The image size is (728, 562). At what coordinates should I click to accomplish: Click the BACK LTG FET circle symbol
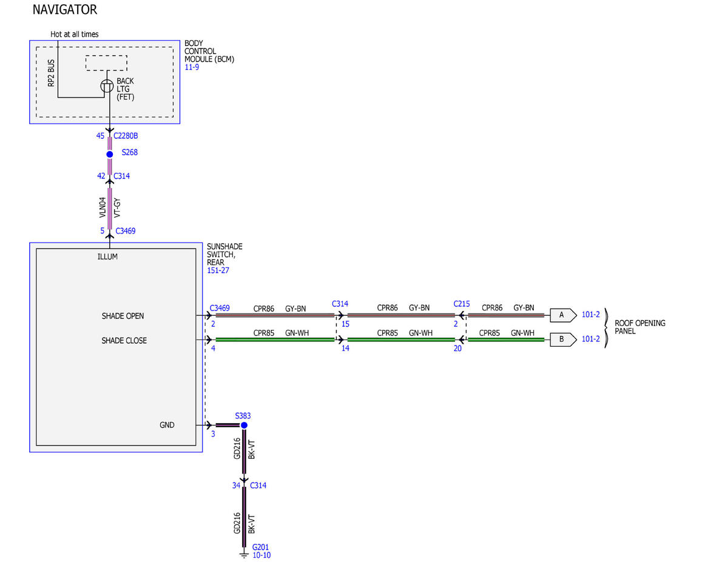pos(107,86)
